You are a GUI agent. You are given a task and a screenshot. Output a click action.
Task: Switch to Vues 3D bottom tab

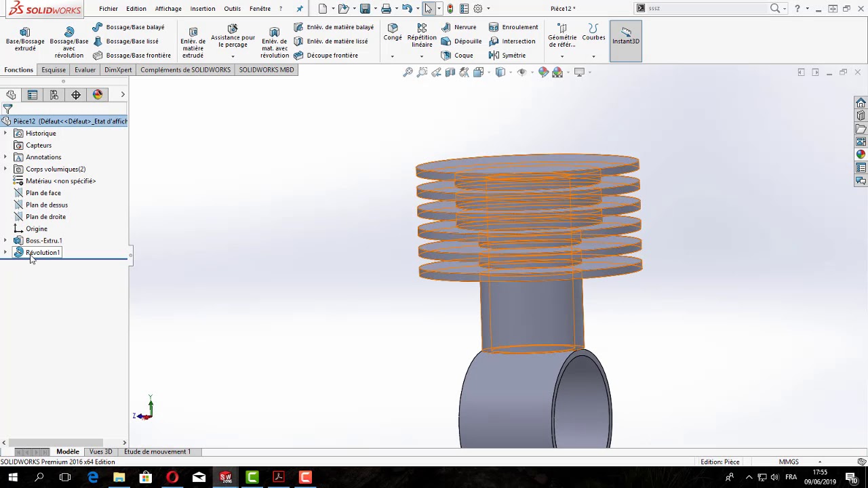[100, 452]
